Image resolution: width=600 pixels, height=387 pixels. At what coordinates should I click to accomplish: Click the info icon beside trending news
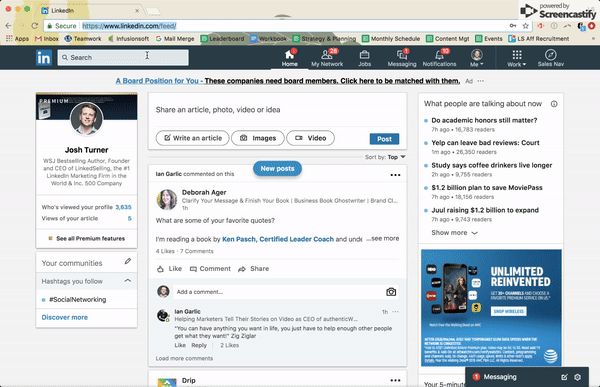pos(554,104)
